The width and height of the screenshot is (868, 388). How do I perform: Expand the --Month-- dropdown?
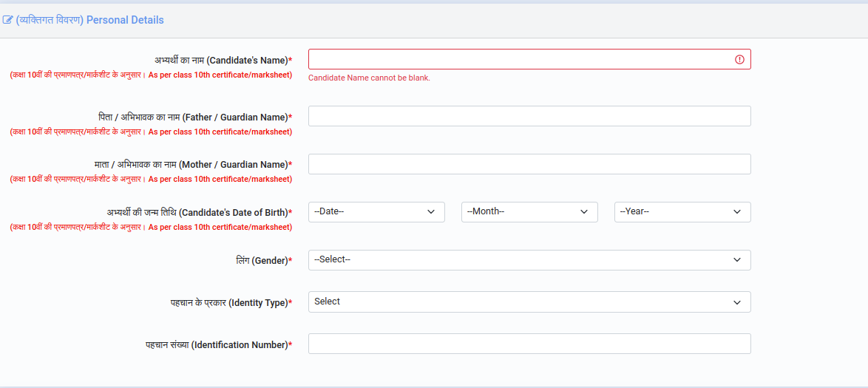[x=529, y=212]
